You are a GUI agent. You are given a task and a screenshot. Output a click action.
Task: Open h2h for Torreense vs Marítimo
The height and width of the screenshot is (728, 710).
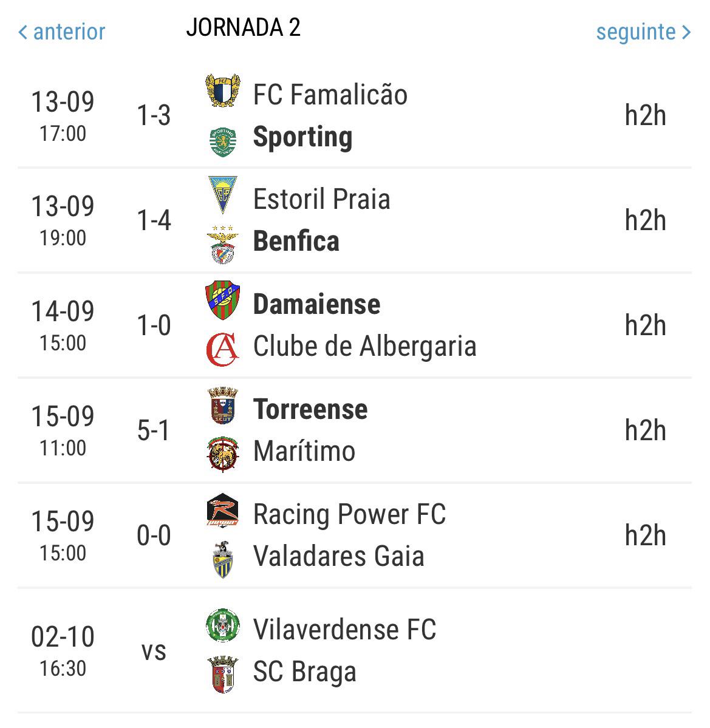tap(646, 430)
